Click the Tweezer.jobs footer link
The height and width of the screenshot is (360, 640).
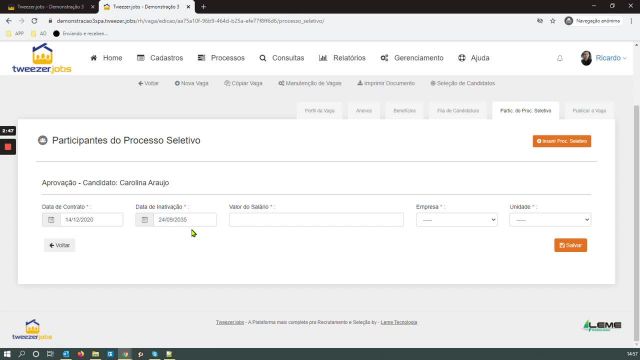tap(230, 322)
